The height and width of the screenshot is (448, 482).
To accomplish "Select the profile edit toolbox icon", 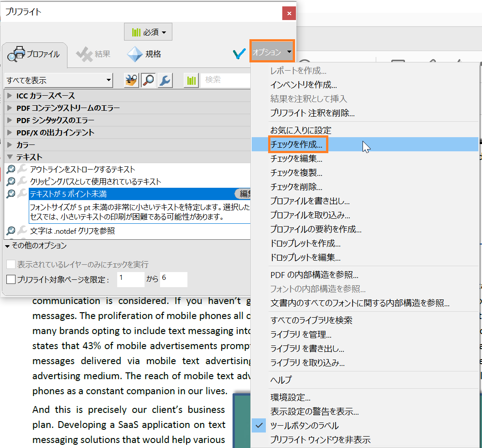I will coord(130,80).
